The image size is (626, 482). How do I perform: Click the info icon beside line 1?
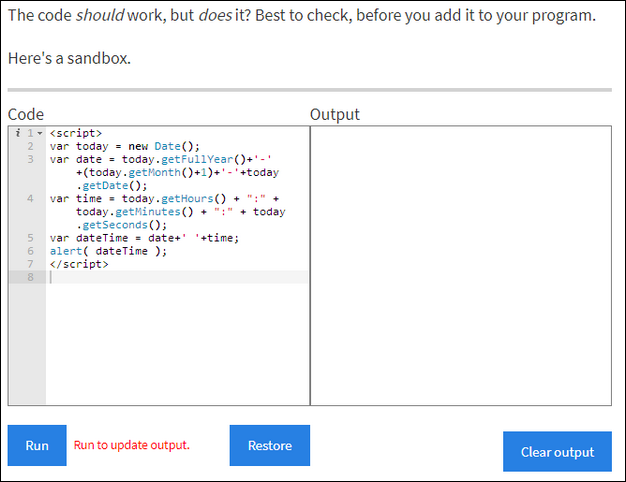click(18, 133)
